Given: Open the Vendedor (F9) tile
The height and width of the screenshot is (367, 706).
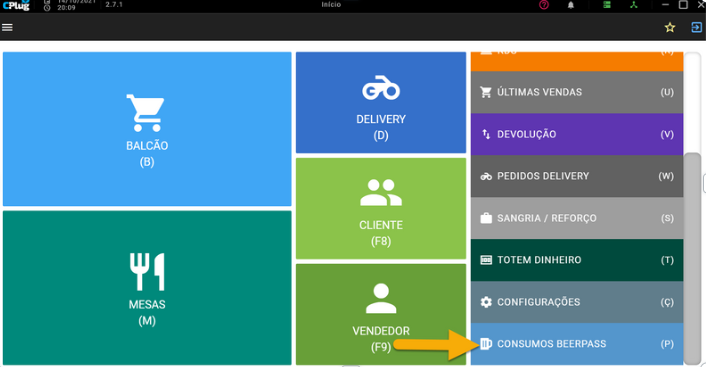Looking at the screenshot, I should click(x=381, y=314).
